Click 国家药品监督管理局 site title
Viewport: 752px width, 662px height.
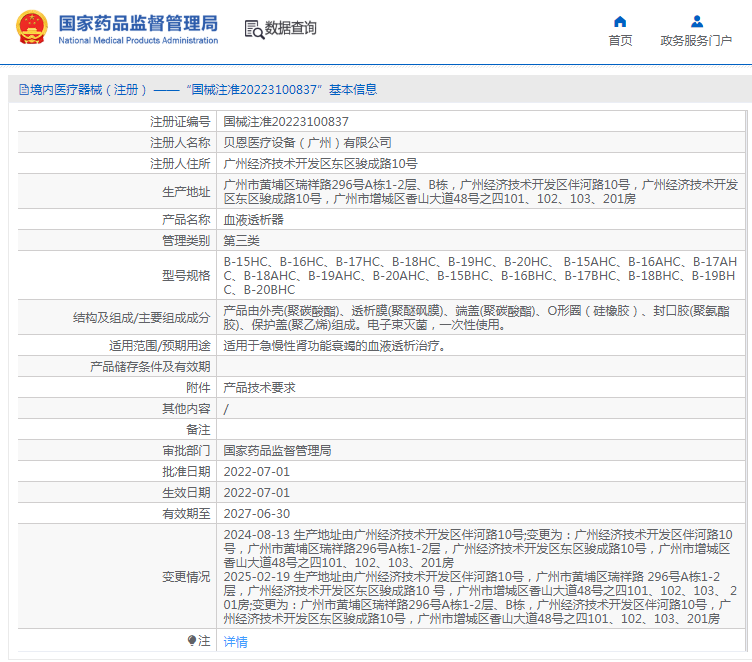[x=138, y=23]
